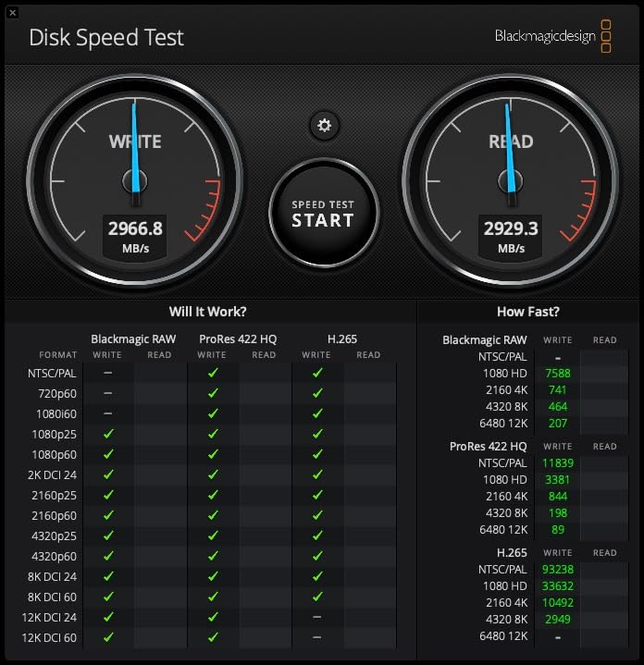
Task: Click the ProRes 422 HQ NTSC/PAL write checkmark
Action: pos(213,373)
